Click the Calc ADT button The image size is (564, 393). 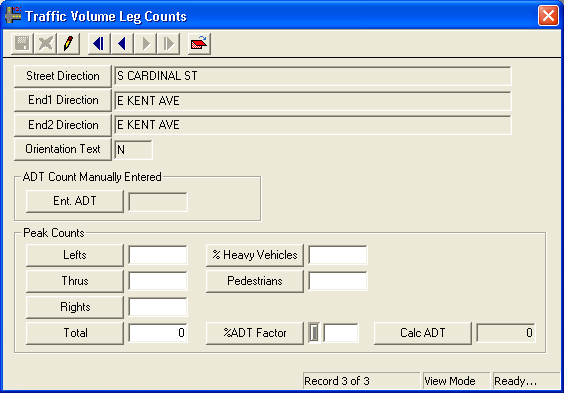coord(423,333)
